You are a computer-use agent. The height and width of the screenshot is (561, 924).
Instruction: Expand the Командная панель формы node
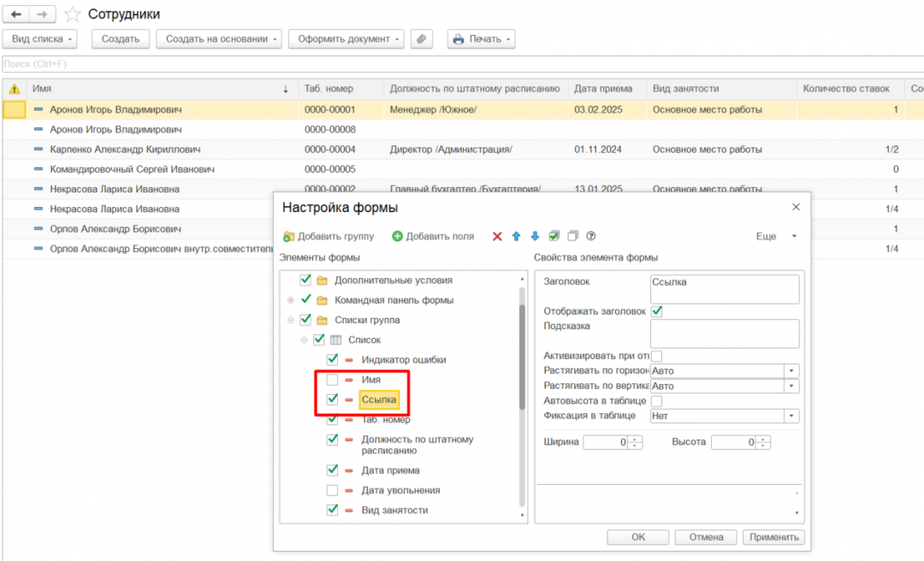coord(291,300)
